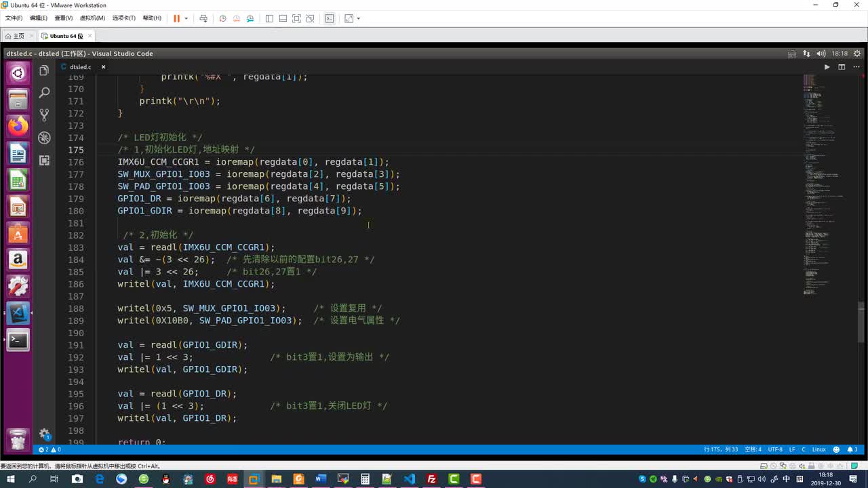
Task: Open the Extensions panel
Action: point(44,160)
